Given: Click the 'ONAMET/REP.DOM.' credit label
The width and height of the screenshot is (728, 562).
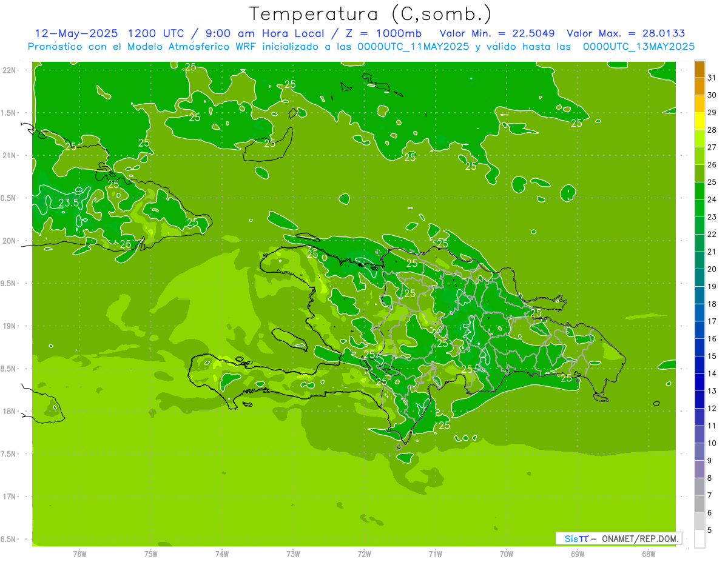Looking at the screenshot, I should pyautogui.click(x=641, y=538).
